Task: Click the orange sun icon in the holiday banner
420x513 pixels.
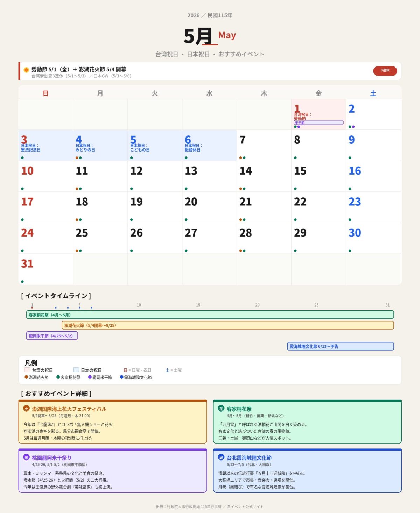Action: (x=26, y=70)
